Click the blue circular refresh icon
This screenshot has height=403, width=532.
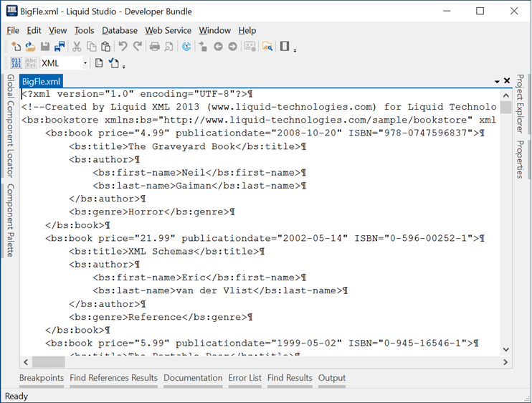(186, 47)
